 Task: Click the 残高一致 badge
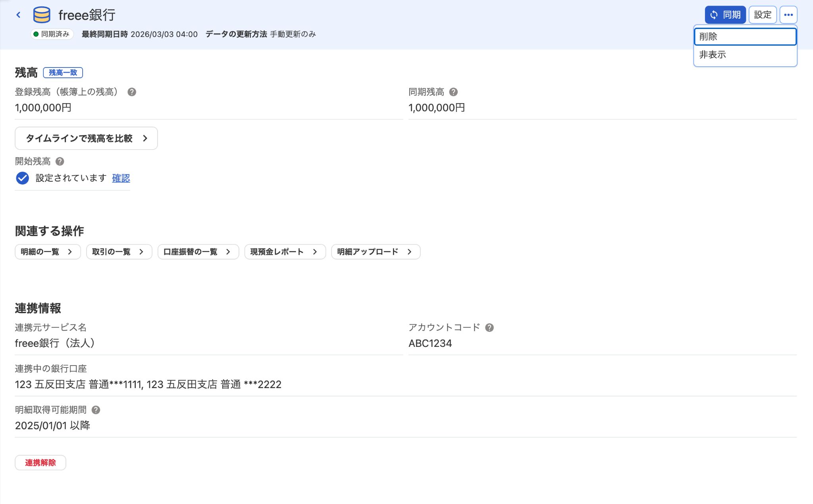63,73
